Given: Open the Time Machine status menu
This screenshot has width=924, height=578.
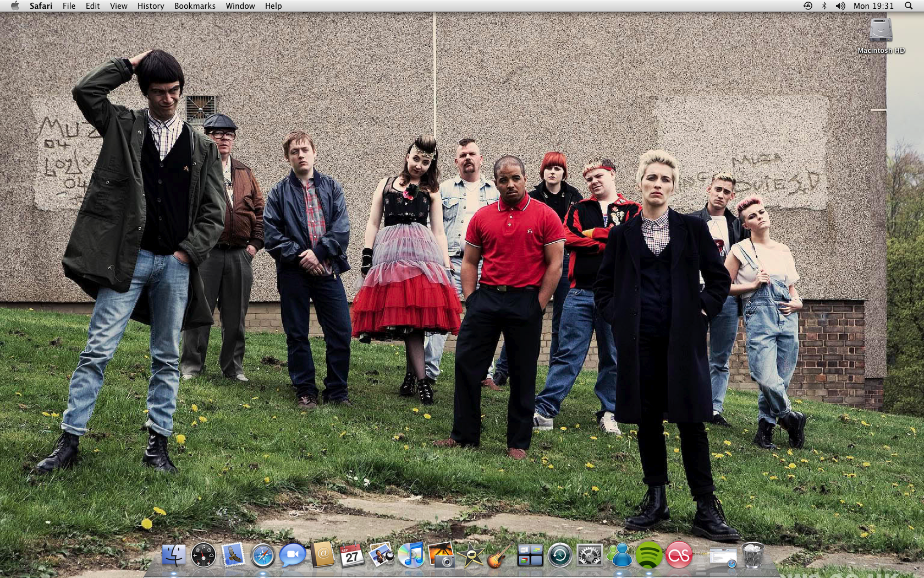Looking at the screenshot, I should click(x=807, y=6).
